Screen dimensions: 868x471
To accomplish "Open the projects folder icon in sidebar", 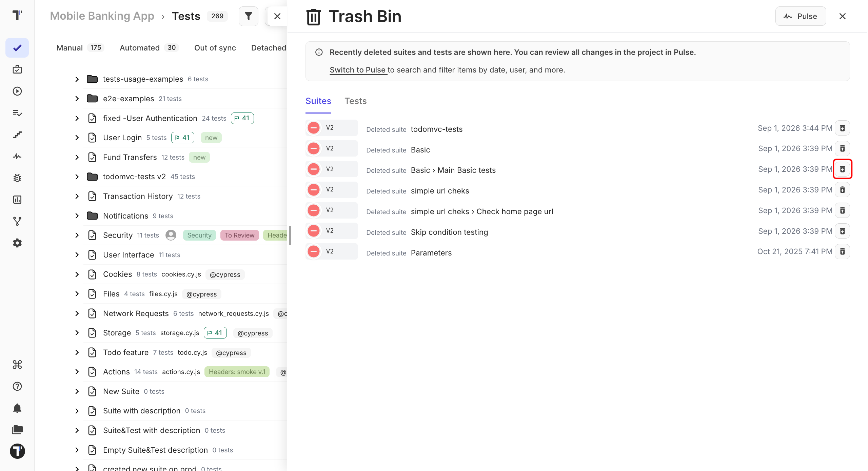I will tap(17, 430).
